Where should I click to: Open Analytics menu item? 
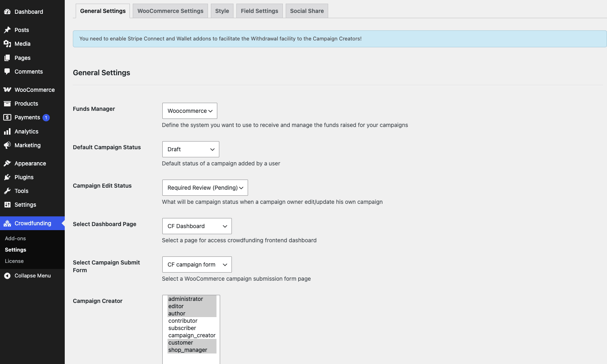pyautogui.click(x=32, y=131)
